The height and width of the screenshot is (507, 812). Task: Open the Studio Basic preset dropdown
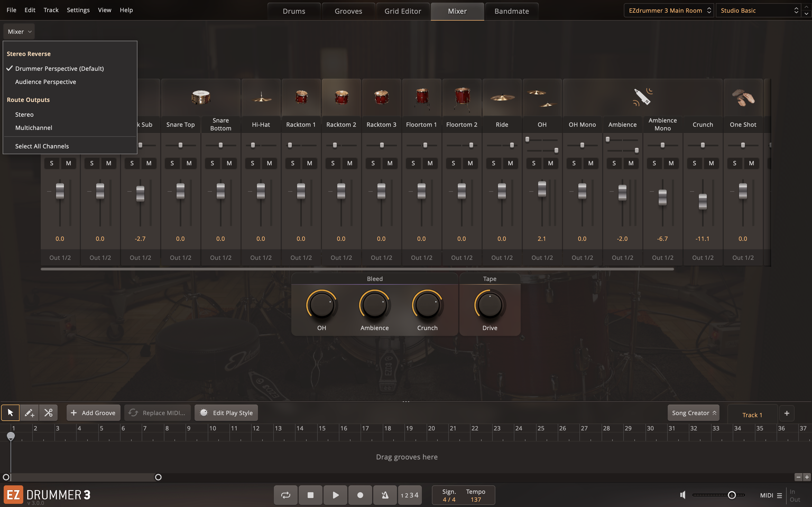(758, 10)
